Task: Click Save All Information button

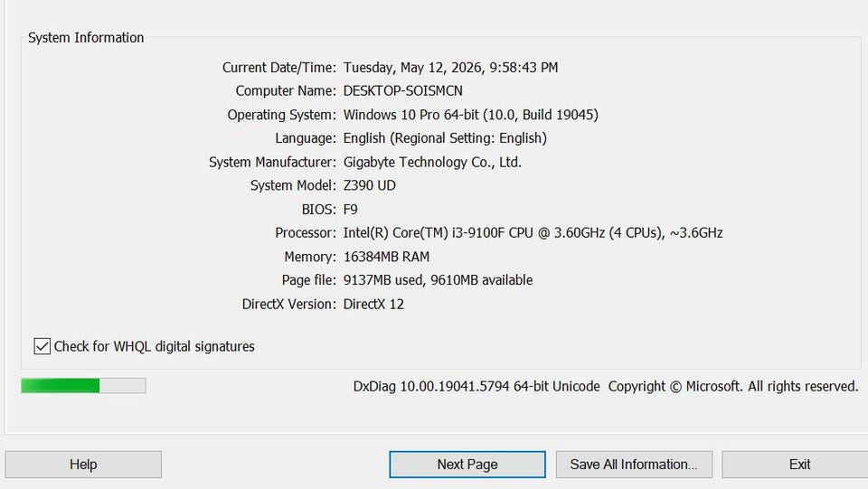Action: (x=634, y=464)
